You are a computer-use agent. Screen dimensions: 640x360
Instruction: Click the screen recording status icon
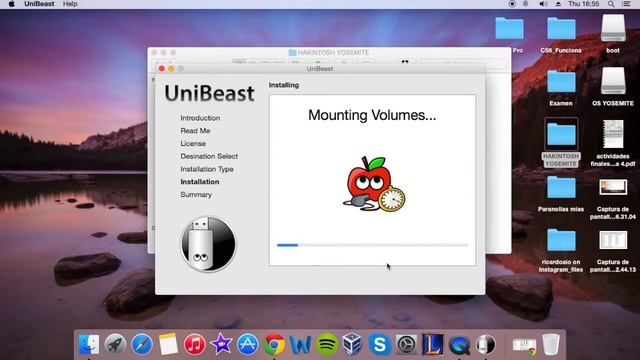(x=512, y=4)
